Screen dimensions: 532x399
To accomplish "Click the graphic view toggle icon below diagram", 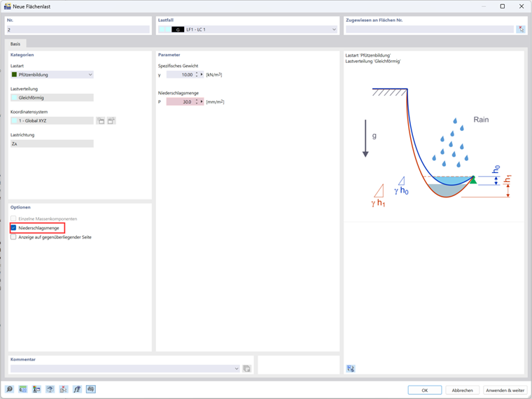I will [351, 368].
